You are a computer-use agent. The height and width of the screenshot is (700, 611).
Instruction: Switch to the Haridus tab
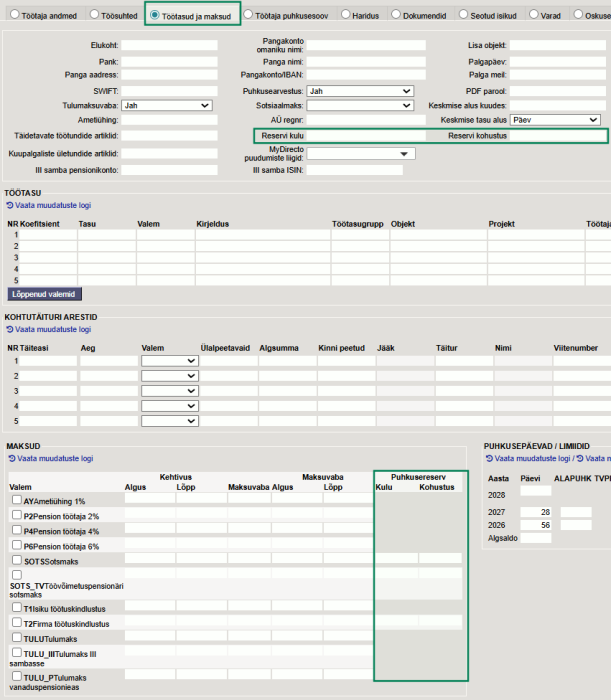pos(345,14)
